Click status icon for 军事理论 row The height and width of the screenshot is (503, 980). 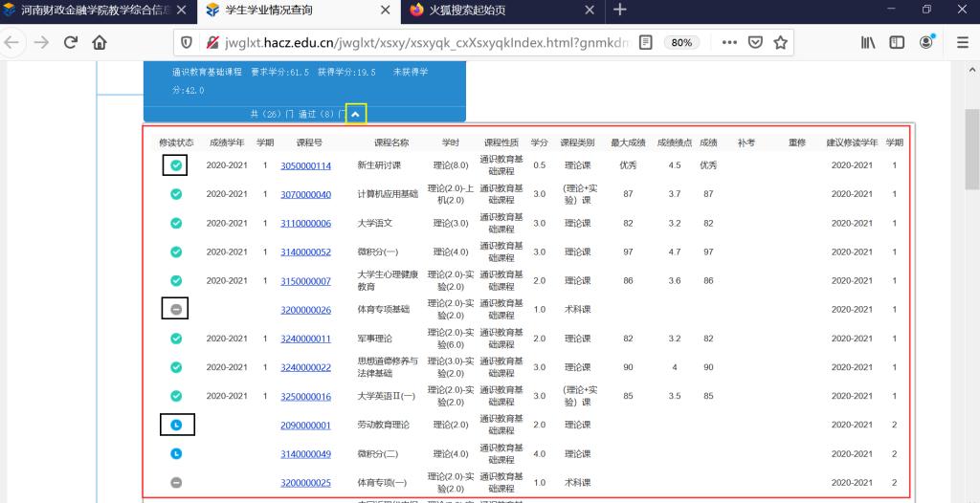tap(176, 338)
